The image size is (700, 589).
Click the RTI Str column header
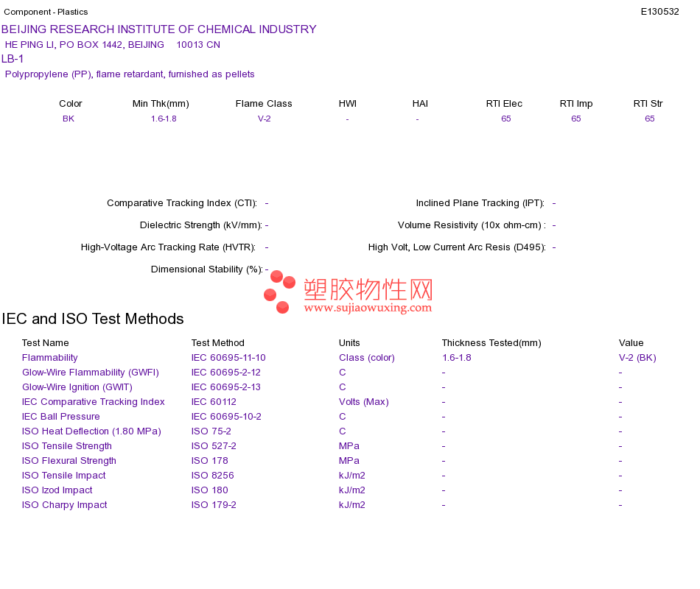click(x=648, y=104)
